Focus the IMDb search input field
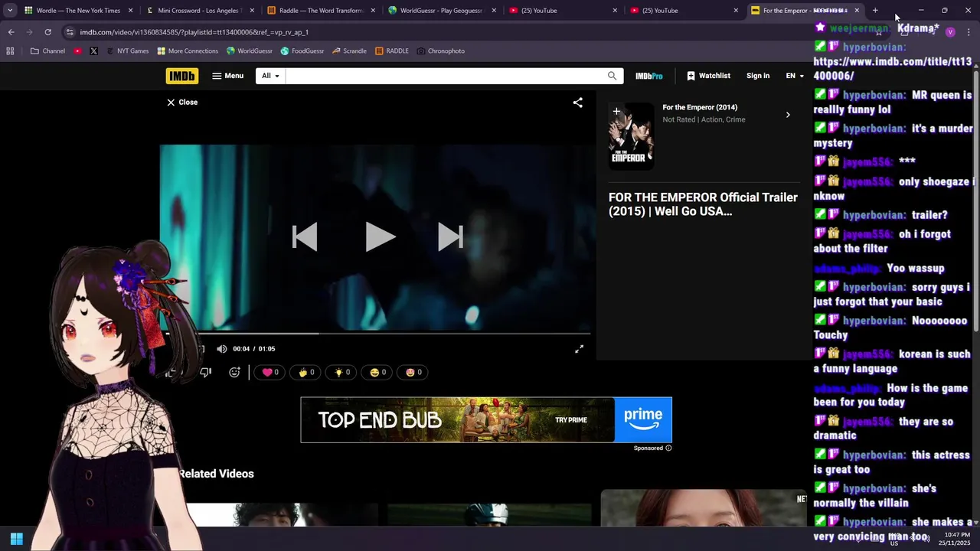This screenshot has height=551, width=980. pyautogui.click(x=444, y=76)
